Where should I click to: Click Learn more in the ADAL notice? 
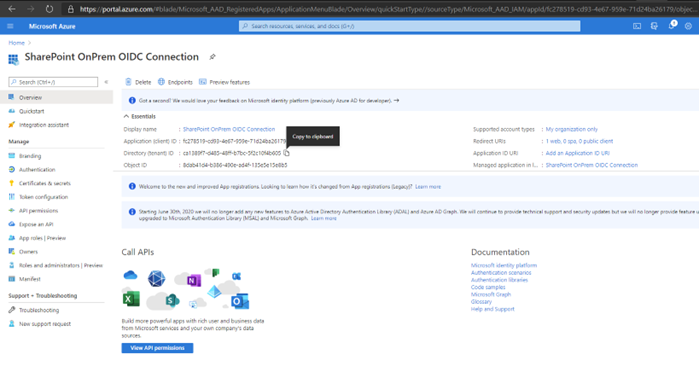[324, 218]
